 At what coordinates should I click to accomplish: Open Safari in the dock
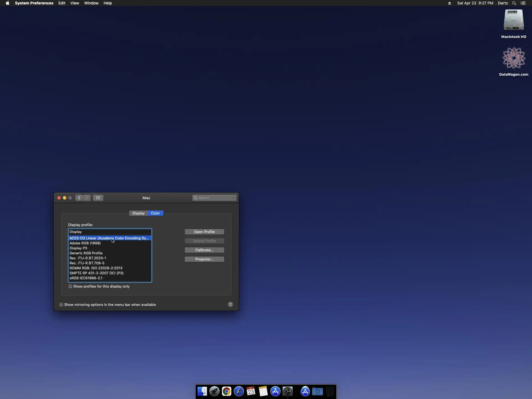239,392
